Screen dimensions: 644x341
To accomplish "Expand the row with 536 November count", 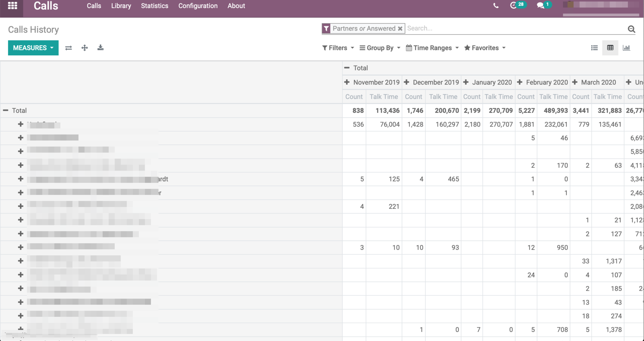I will pos(20,124).
